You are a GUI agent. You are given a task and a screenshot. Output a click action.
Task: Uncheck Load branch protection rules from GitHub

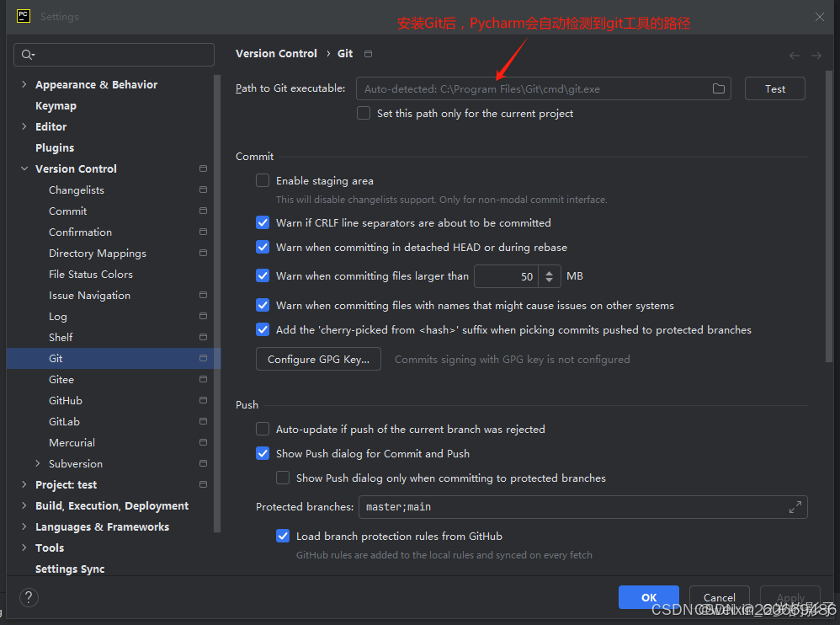[283, 536]
